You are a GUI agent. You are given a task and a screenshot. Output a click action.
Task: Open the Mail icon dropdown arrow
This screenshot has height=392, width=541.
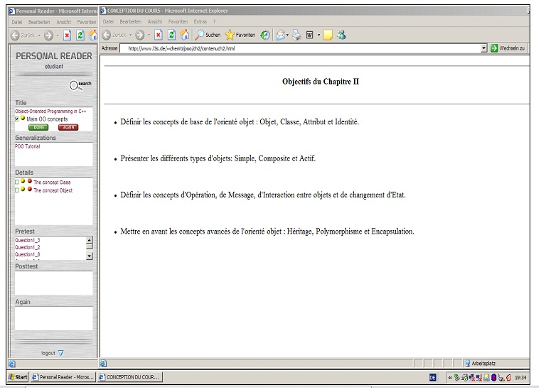click(287, 36)
